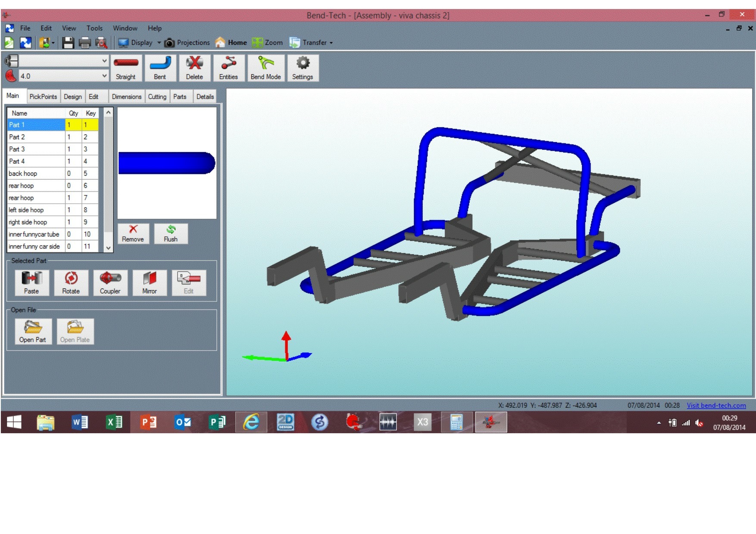The width and height of the screenshot is (756, 534).
Task: Select back hoop row
Action: pyautogui.click(x=53, y=173)
